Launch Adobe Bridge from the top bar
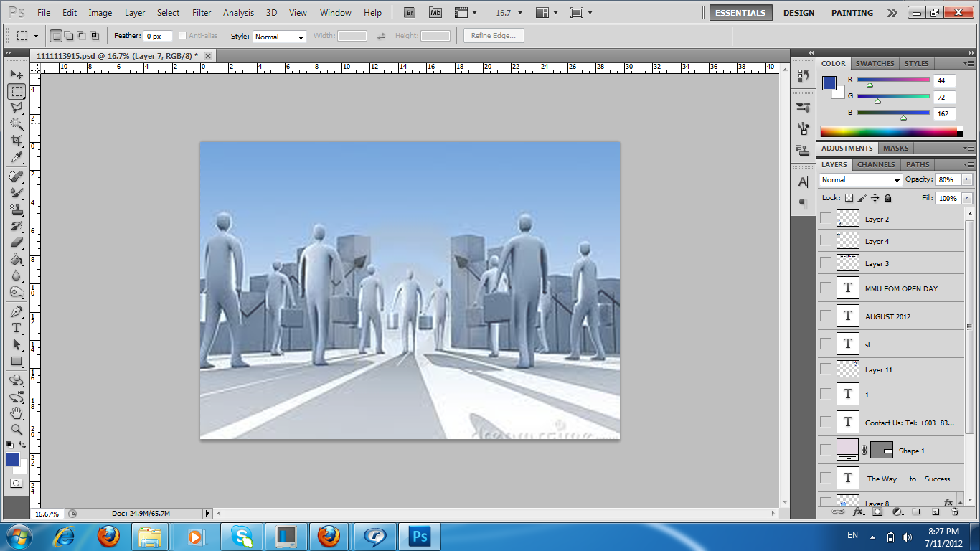The width and height of the screenshot is (980, 551). tap(410, 12)
